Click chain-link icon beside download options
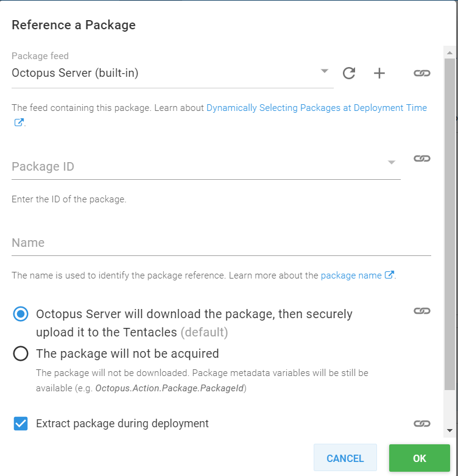The width and height of the screenshot is (458, 476). (422, 311)
